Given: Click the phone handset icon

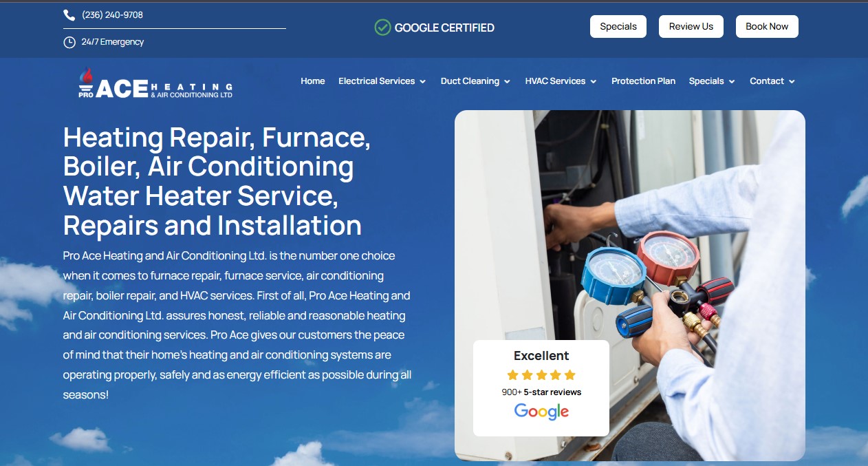Looking at the screenshot, I should (x=69, y=15).
